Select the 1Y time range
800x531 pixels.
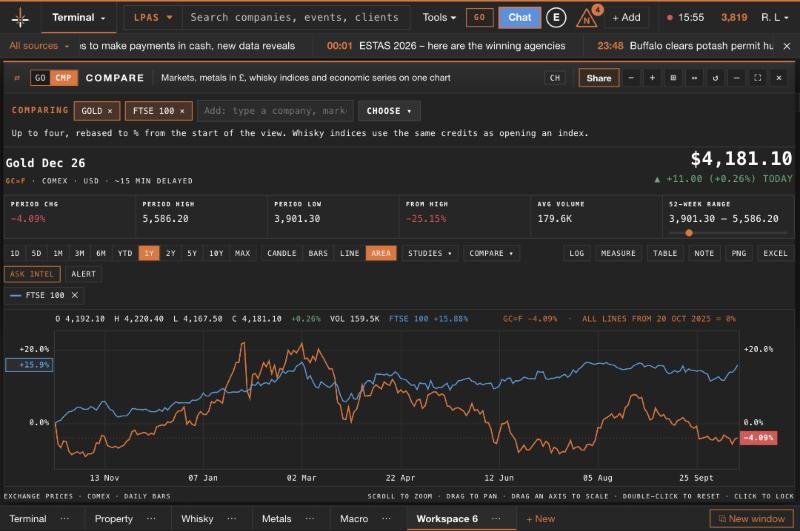pos(149,254)
